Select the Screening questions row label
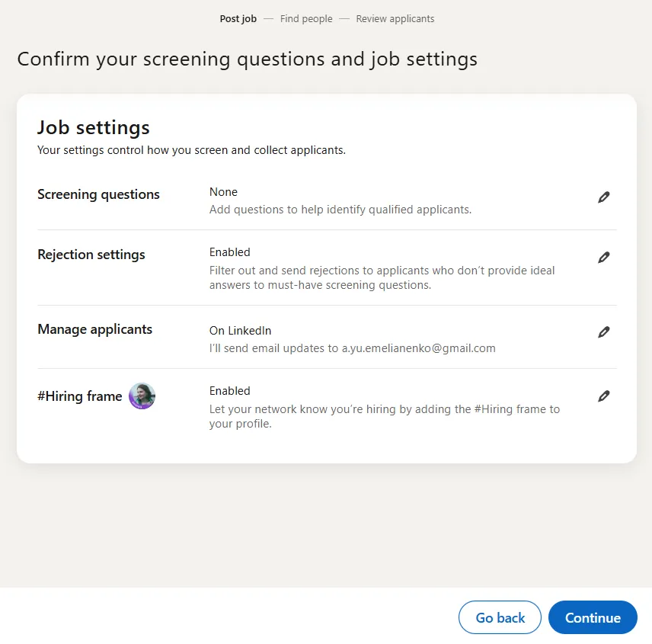The width and height of the screenshot is (652, 644). [x=98, y=194]
